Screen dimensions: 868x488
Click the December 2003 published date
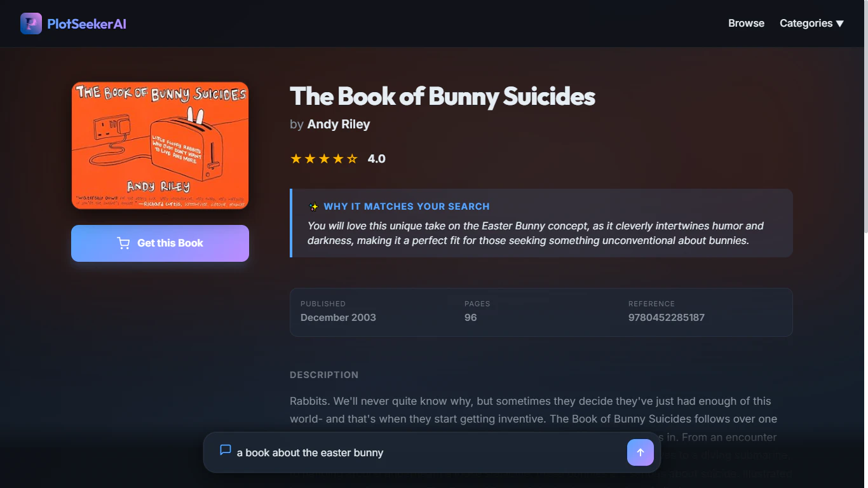pos(338,318)
